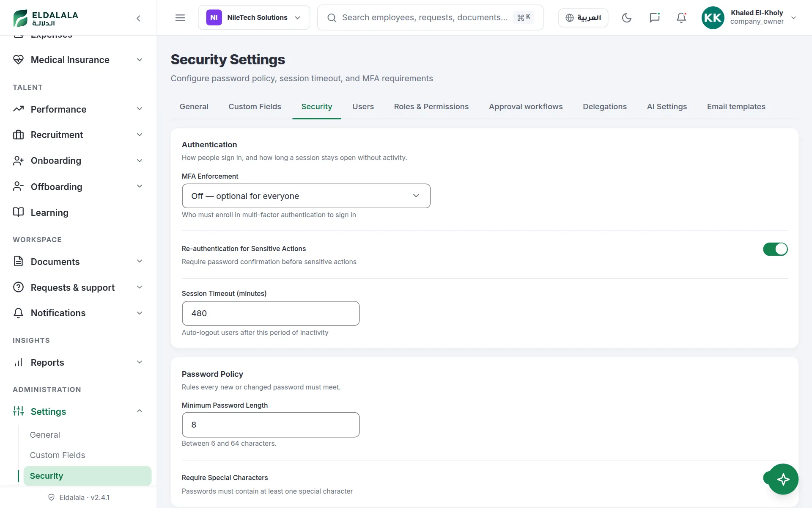Click the Onboarding user-plus icon
This screenshot has height=508, width=812.
(x=18, y=160)
